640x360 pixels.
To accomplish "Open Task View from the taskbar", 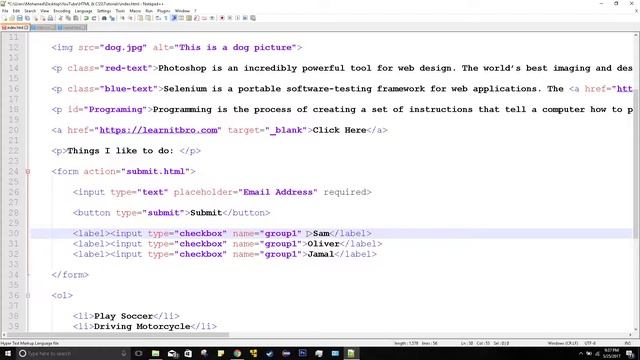I will click(x=138, y=353).
